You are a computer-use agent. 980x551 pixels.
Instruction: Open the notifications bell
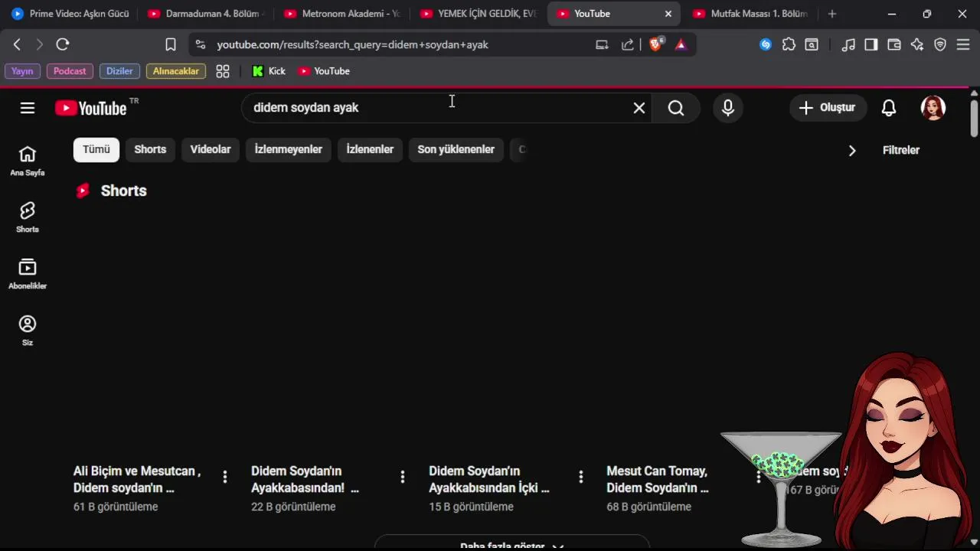889,108
